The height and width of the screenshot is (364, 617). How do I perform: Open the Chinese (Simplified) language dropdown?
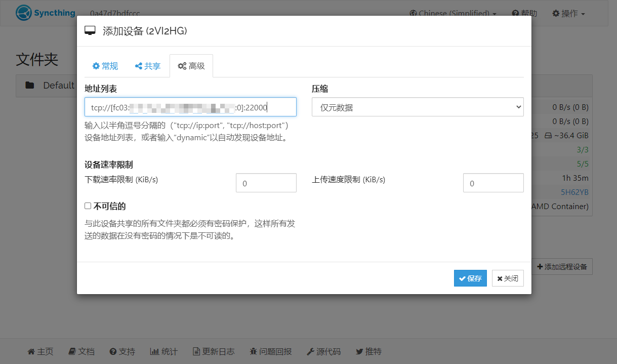click(453, 13)
